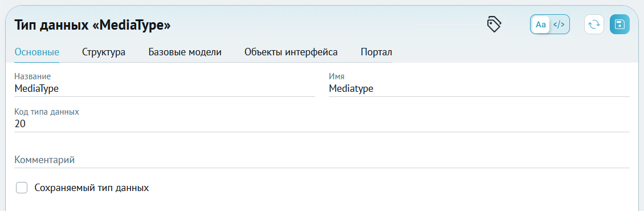644x211 pixels.
Task: Click the tags icon in the header
Action: [x=494, y=25]
